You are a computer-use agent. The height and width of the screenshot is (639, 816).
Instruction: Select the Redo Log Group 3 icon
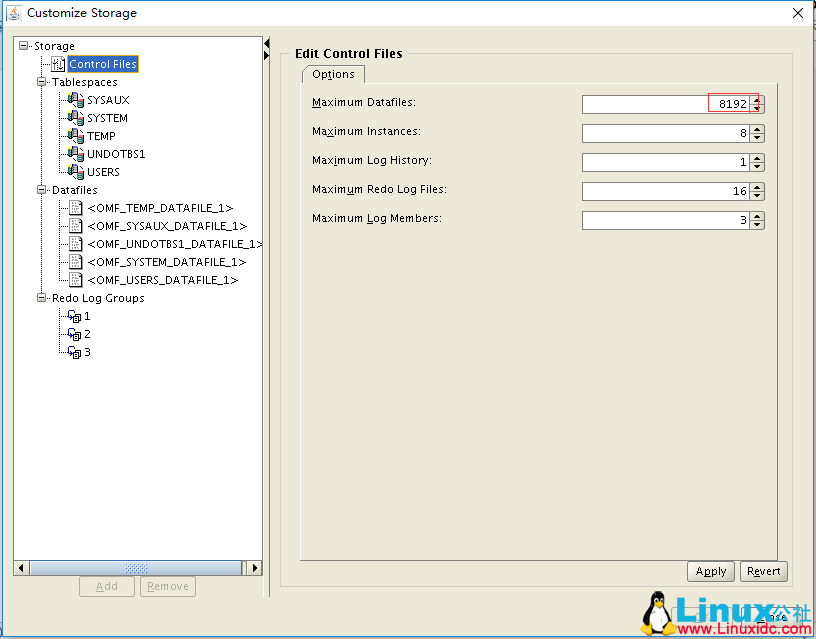point(77,352)
